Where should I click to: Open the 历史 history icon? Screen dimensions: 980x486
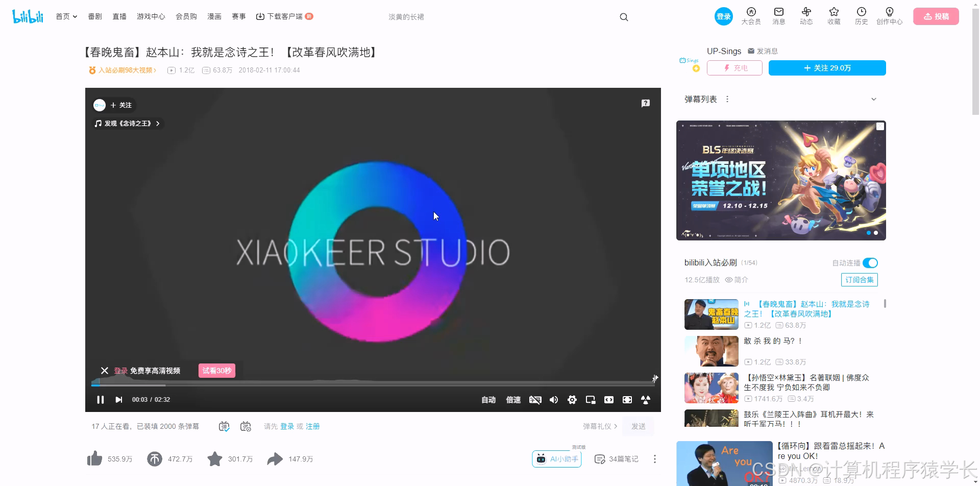[x=861, y=16]
